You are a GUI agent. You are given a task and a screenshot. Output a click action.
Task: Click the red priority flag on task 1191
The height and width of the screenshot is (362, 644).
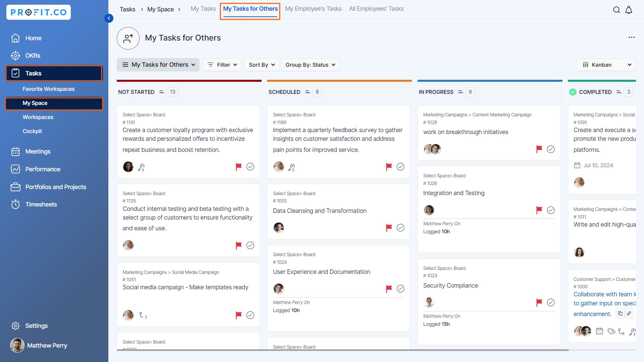tap(238, 167)
